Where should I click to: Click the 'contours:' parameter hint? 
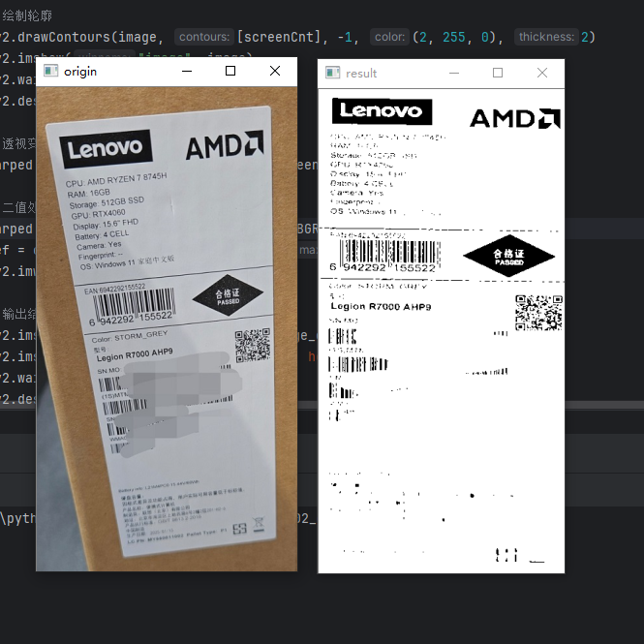[204, 37]
